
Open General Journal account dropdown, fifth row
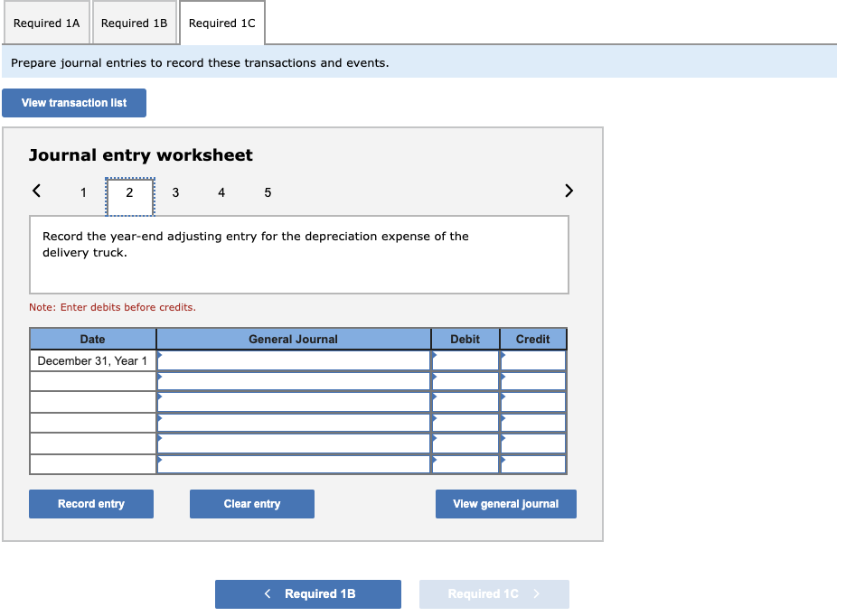(x=294, y=443)
